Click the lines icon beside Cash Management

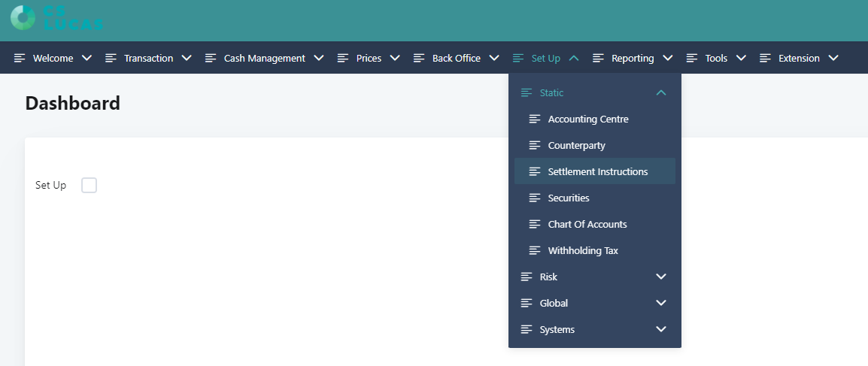tap(211, 58)
